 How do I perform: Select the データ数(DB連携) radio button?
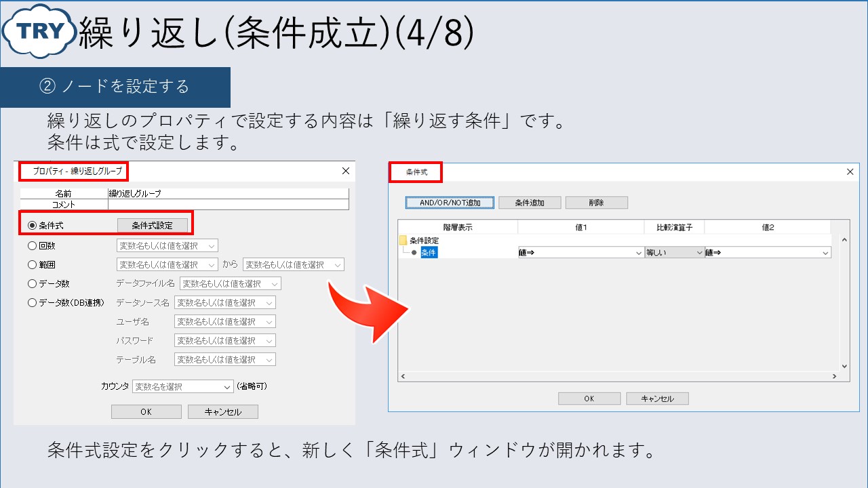(32, 302)
